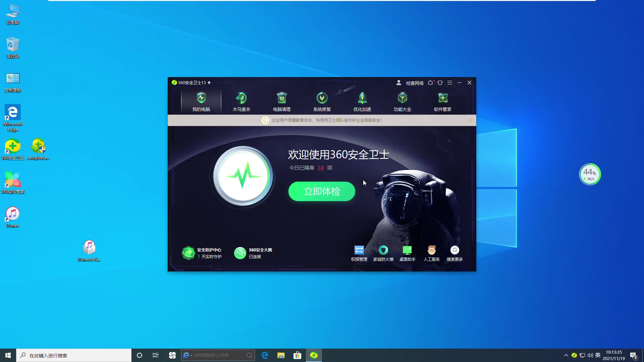
Task: Click the 检查网络 link
Action: pyautogui.click(x=415, y=83)
